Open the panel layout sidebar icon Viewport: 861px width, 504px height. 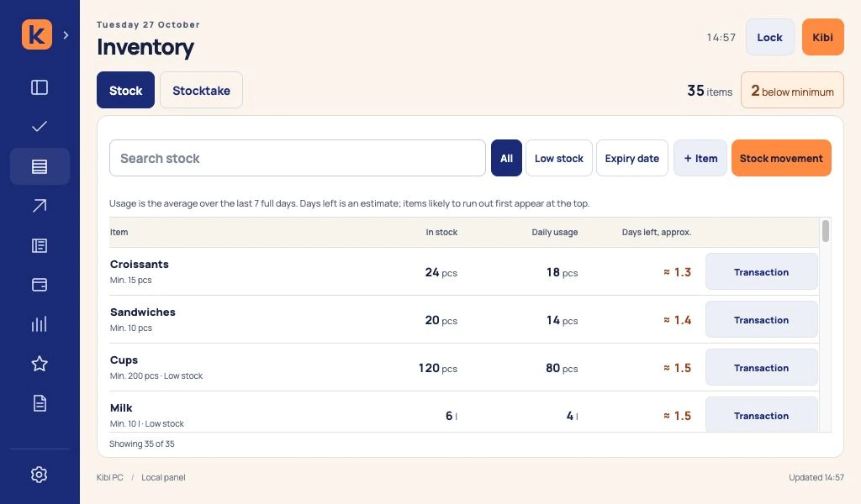point(40,87)
